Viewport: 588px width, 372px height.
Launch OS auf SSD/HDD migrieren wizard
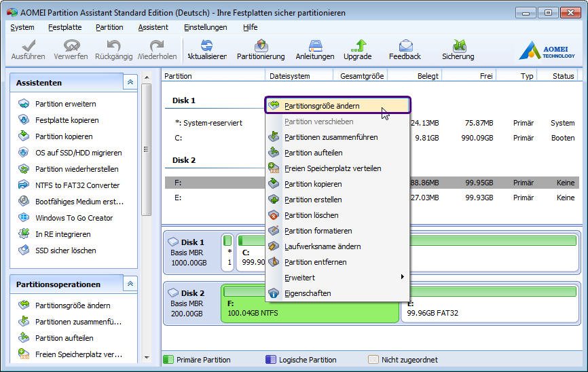(70, 153)
